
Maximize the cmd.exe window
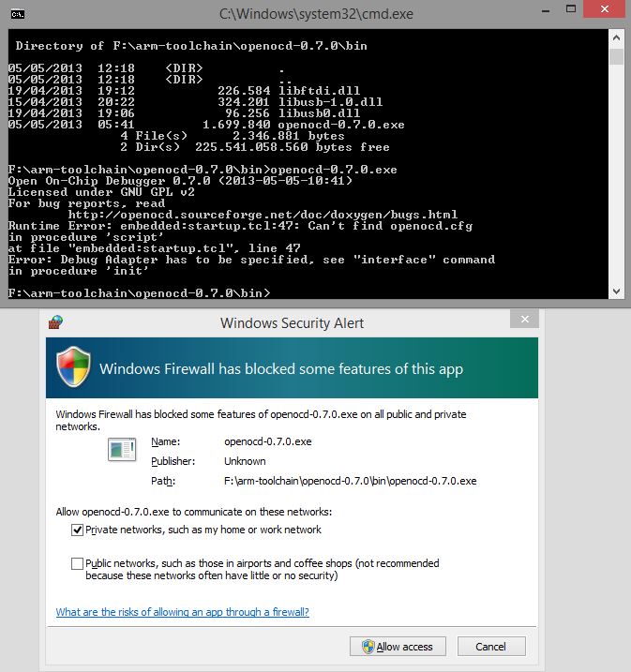click(x=571, y=9)
